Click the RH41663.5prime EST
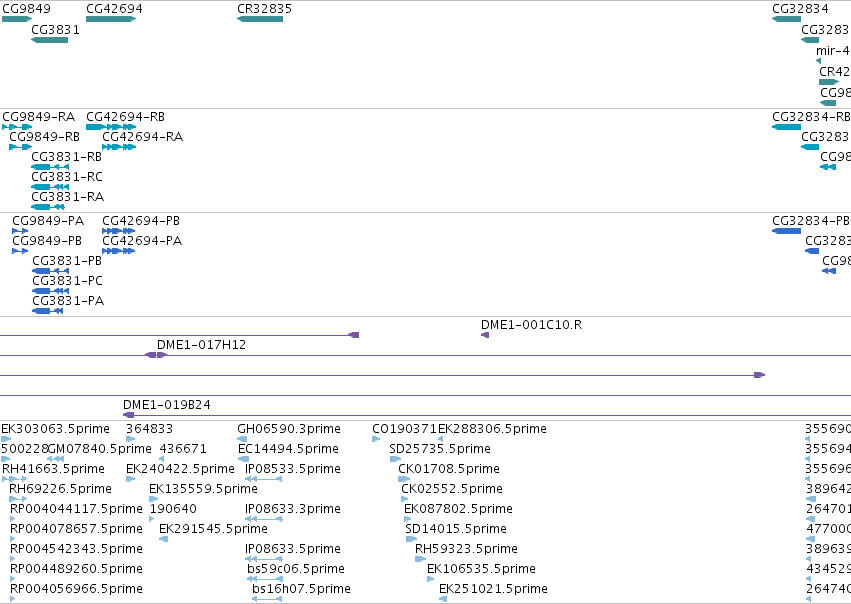The height and width of the screenshot is (604, 851). (x=15, y=480)
